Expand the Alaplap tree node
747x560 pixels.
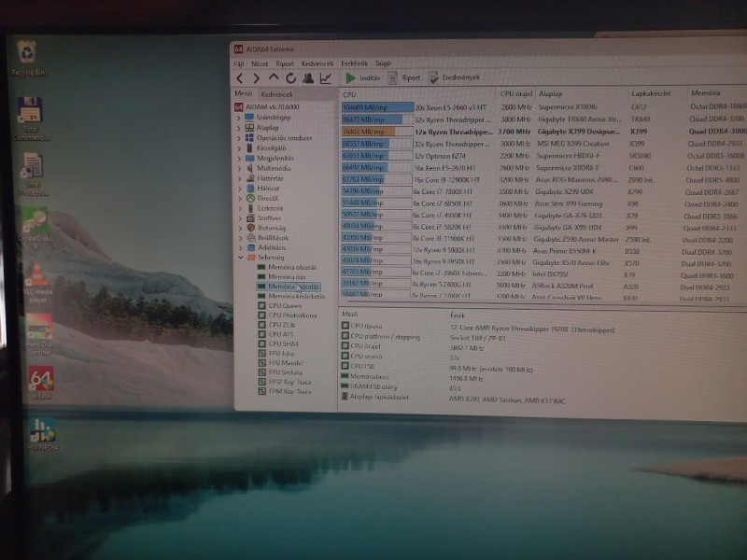pyautogui.click(x=240, y=128)
